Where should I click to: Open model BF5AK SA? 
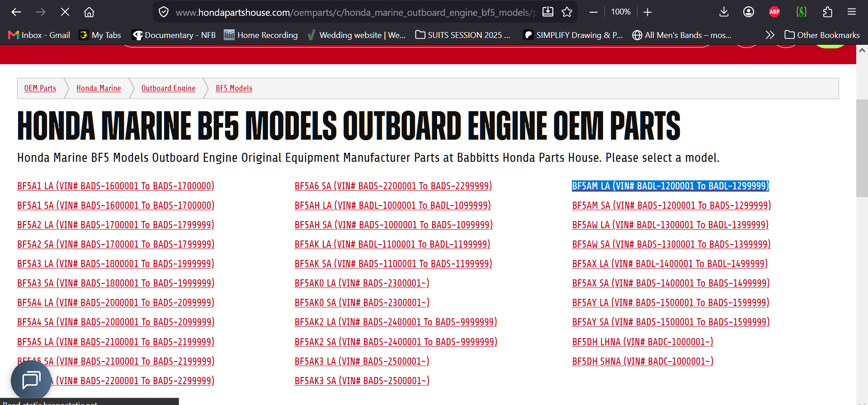[x=393, y=264]
